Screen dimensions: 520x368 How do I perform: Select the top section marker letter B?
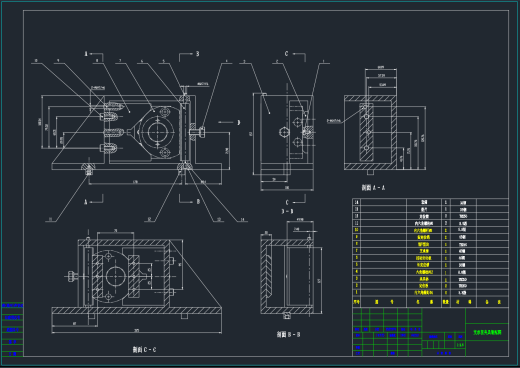pyautogui.click(x=197, y=54)
